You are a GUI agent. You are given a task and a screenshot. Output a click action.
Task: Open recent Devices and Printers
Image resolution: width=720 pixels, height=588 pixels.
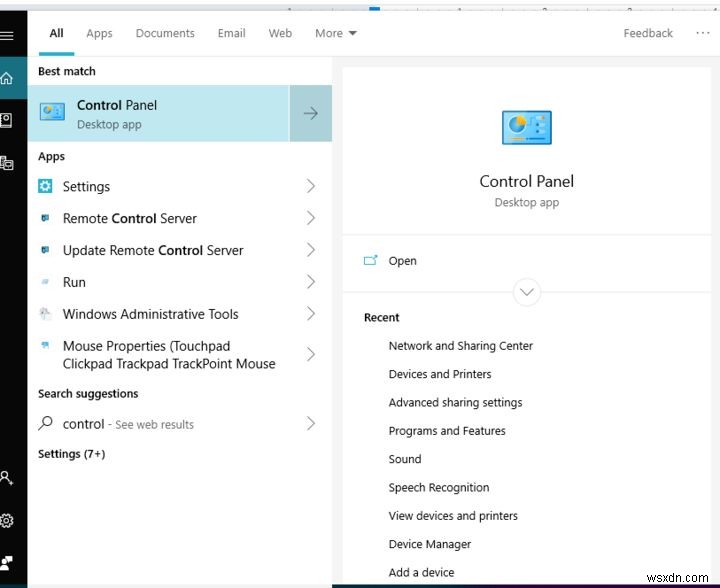pos(439,374)
